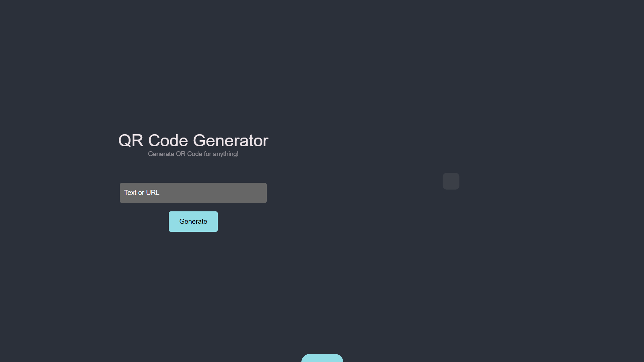Open the small gray square QR preview
The height and width of the screenshot is (362, 644).
pyautogui.click(x=451, y=181)
